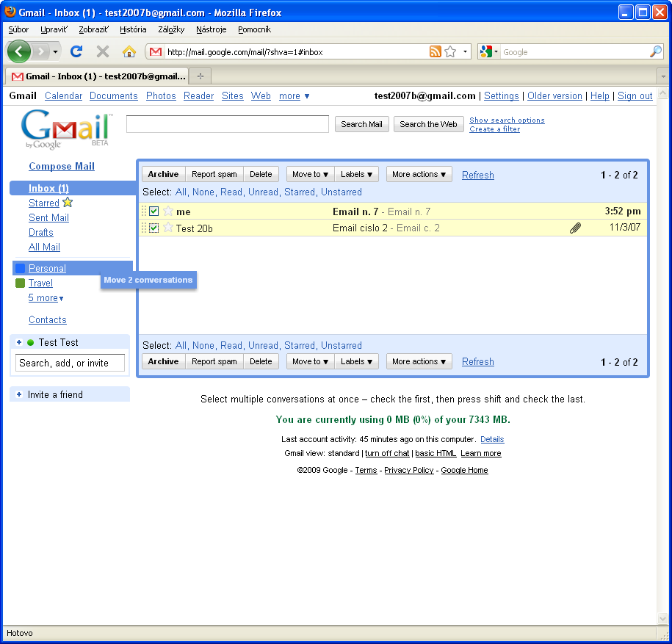Image resolution: width=672 pixels, height=644 pixels.
Task: Click the top Refresh link
Action: [x=478, y=175]
